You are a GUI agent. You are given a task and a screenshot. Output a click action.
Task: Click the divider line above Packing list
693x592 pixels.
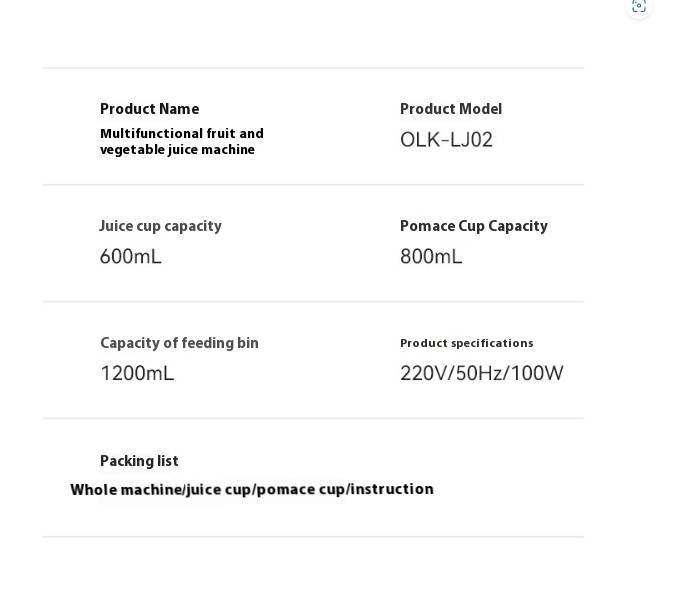313,418
